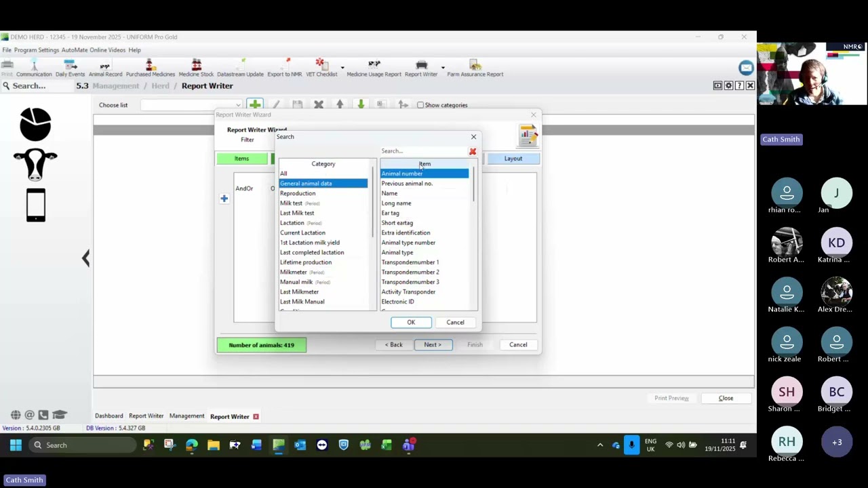Click the mobile phone sidebar icon
The height and width of the screenshot is (488, 868).
36,205
